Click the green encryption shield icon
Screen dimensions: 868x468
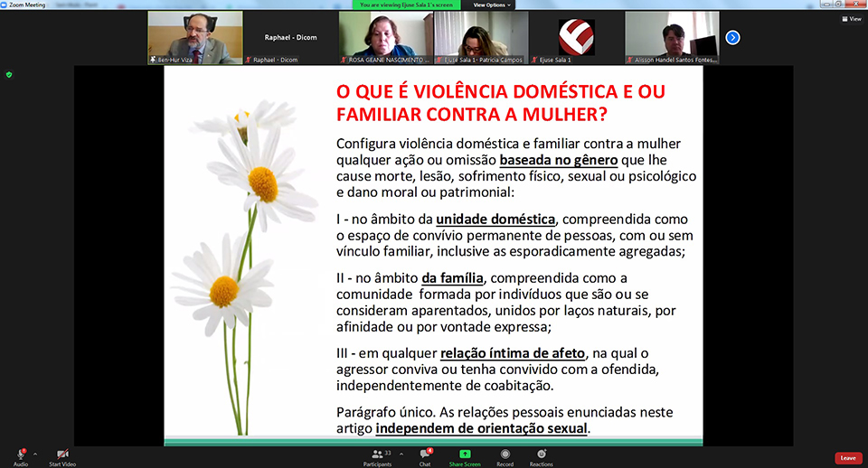pos(9,74)
